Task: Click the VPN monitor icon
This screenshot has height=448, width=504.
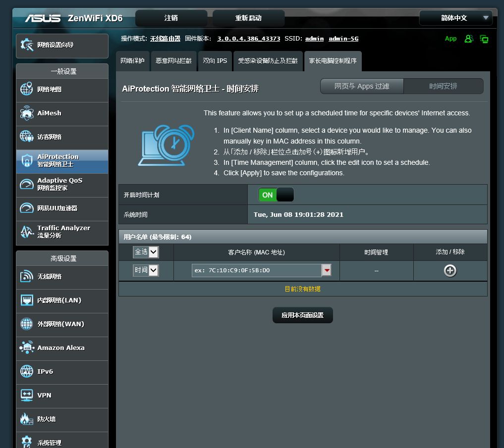Action: (x=27, y=396)
